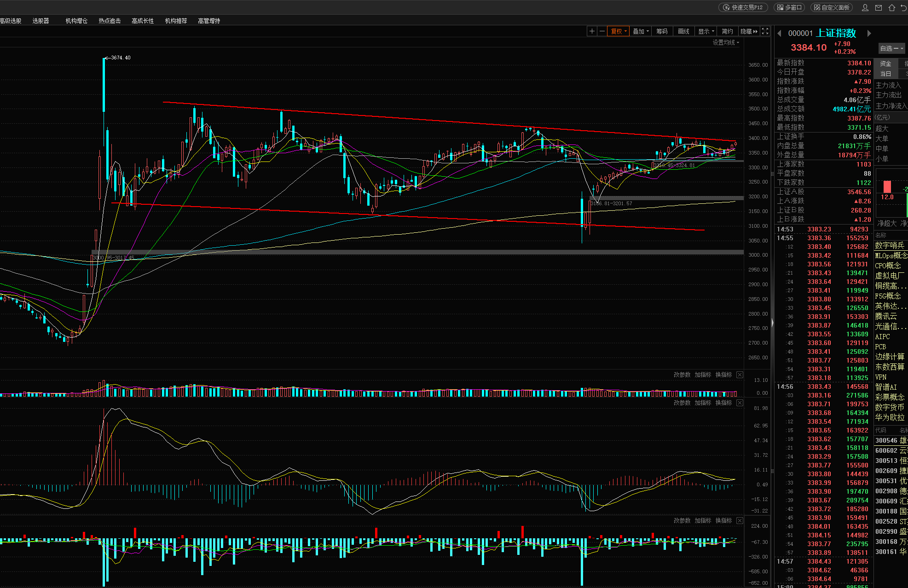Zoom out chart with minus icon
This screenshot has width=908, height=588.
pyautogui.click(x=602, y=31)
